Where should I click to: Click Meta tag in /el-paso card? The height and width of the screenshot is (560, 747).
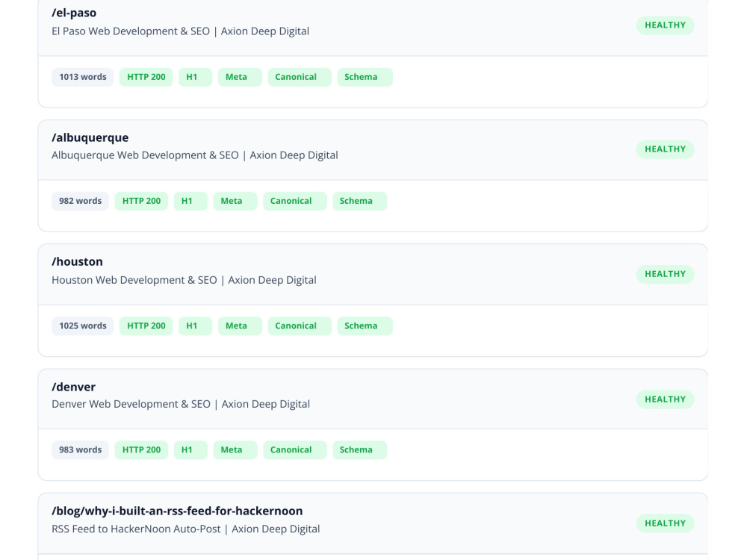[240, 77]
